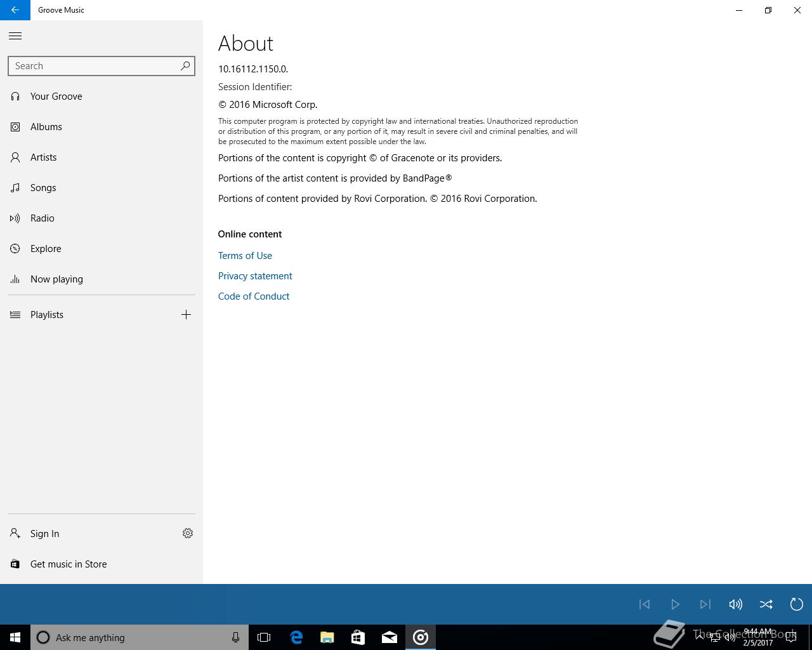
Task: Restore down the Groove Music window
Action: 768,10
